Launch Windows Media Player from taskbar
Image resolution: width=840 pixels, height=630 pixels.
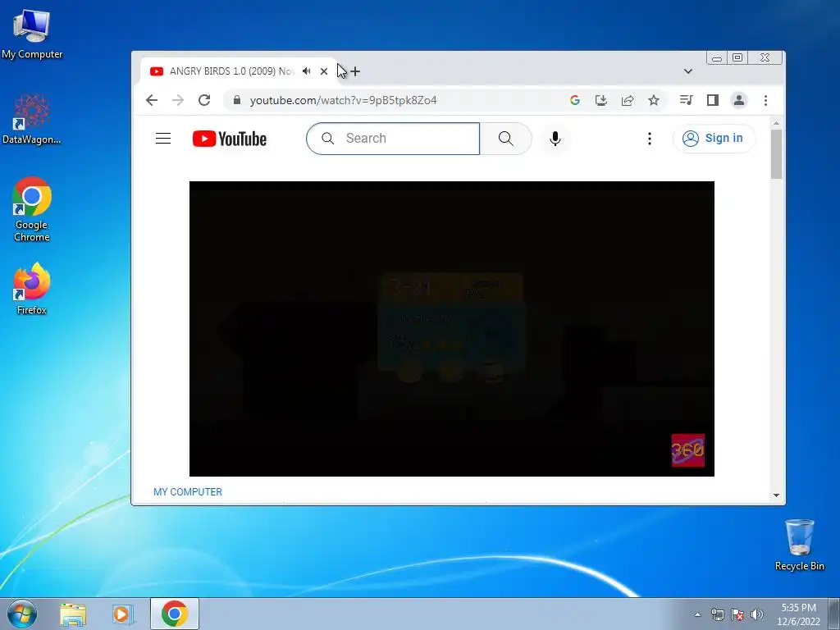tap(123, 614)
